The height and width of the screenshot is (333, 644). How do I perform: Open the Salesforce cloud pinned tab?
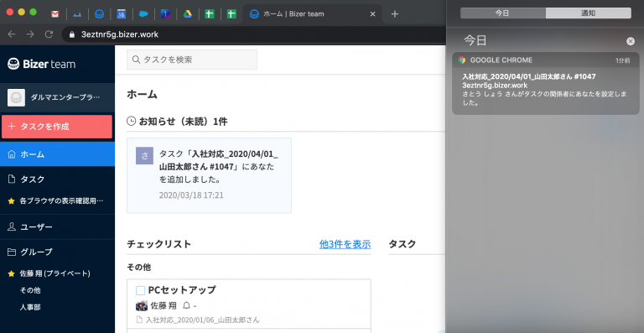[x=143, y=14]
